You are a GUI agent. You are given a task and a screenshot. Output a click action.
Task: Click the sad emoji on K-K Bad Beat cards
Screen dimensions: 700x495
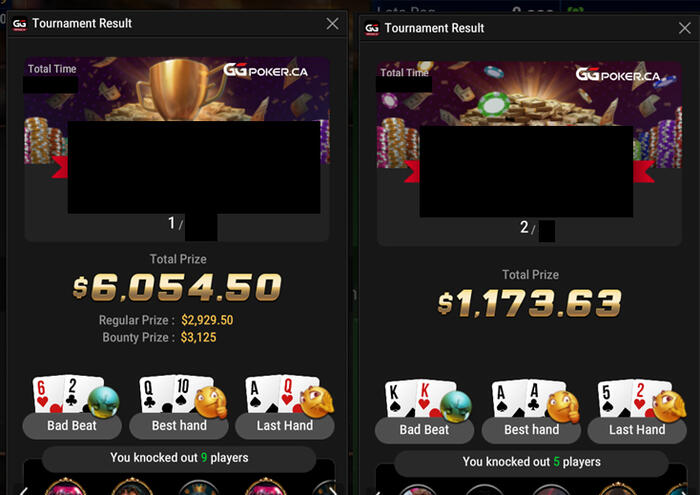click(x=456, y=406)
